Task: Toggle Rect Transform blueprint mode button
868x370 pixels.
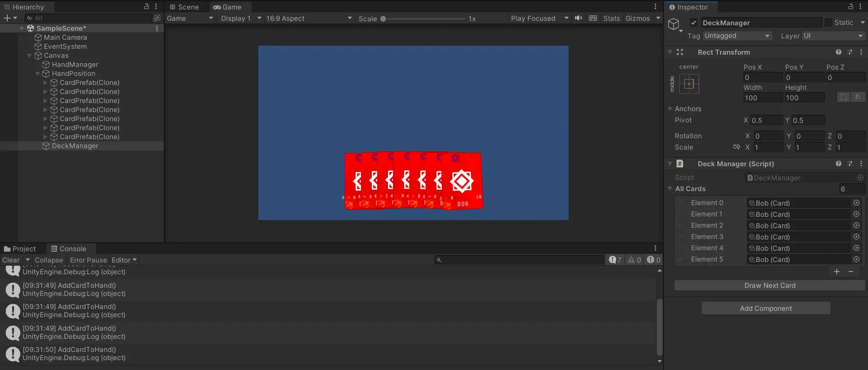Action: (844, 97)
